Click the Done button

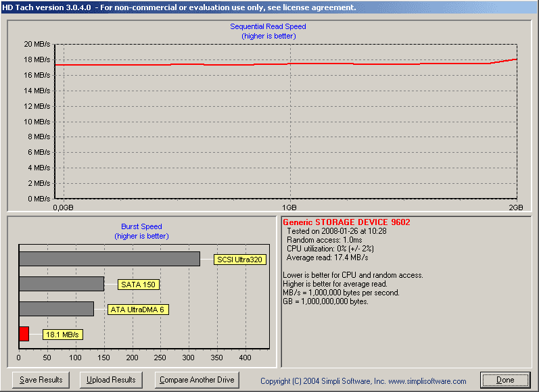pos(505,380)
